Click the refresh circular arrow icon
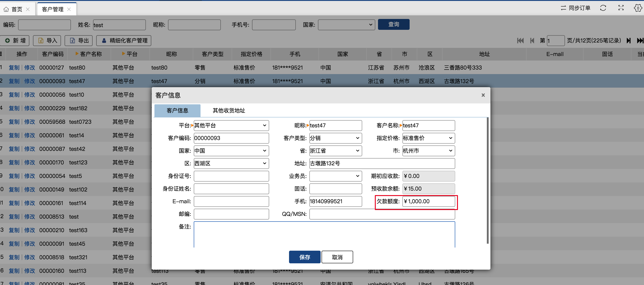 (603, 8)
